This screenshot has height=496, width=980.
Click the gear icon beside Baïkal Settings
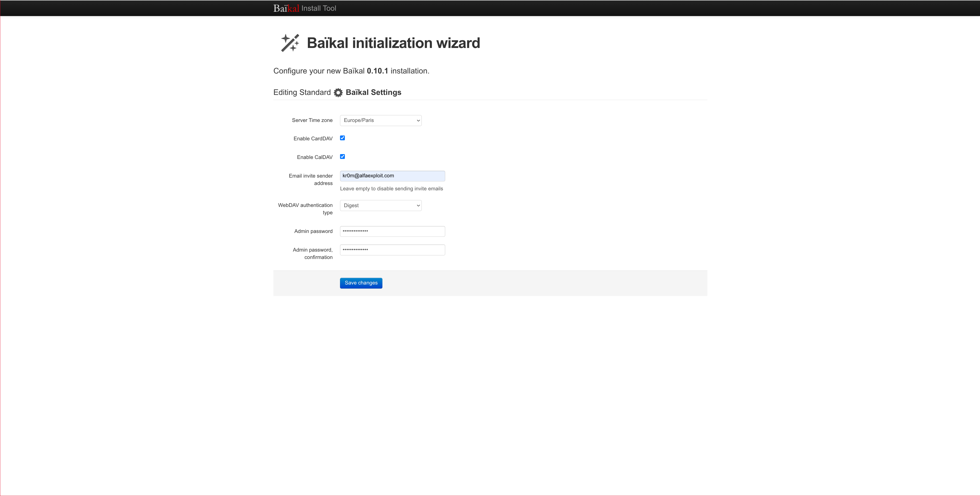tap(338, 92)
